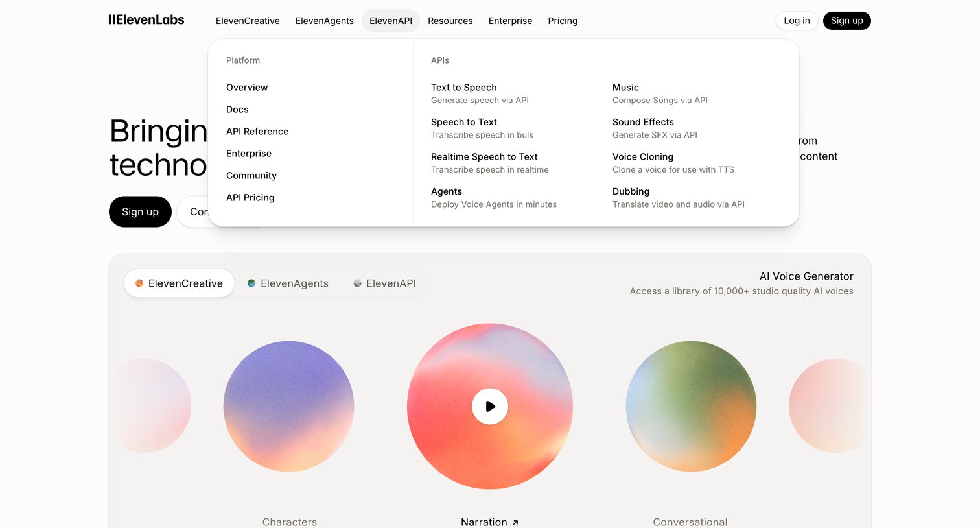Click the APIs column heading
The image size is (980, 528).
440,60
